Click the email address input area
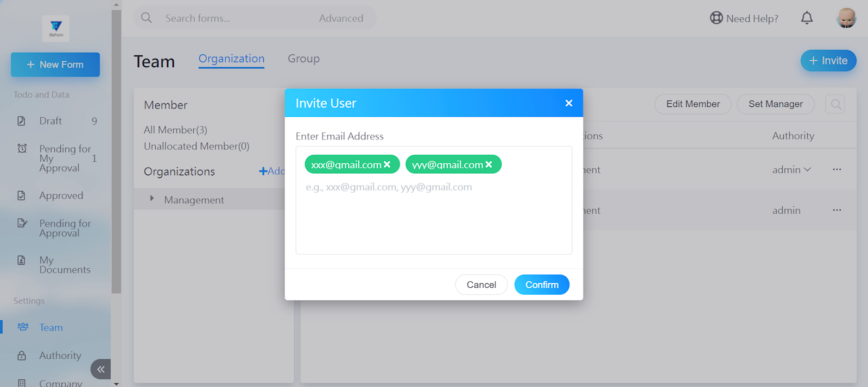Image resolution: width=868 pixels, height=387 pixels. tap(433, 217)
